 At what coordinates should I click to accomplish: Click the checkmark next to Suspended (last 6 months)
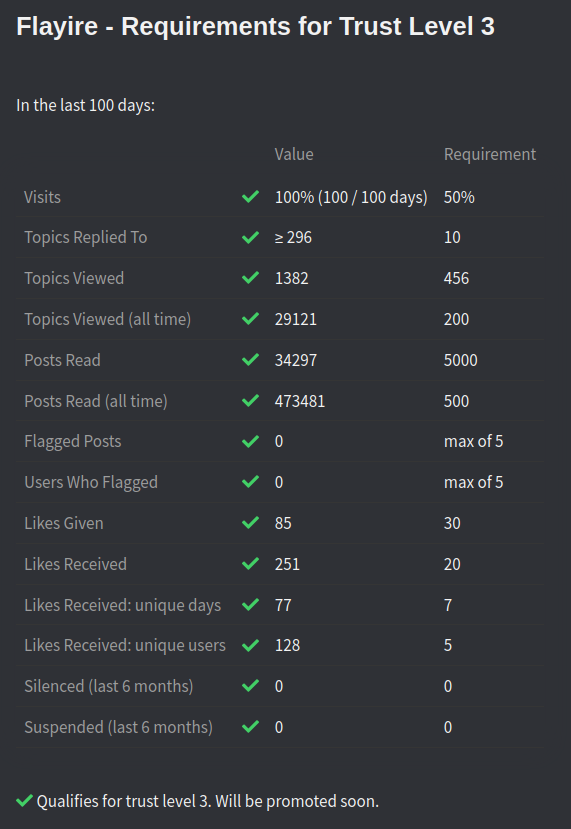[250, 727]
